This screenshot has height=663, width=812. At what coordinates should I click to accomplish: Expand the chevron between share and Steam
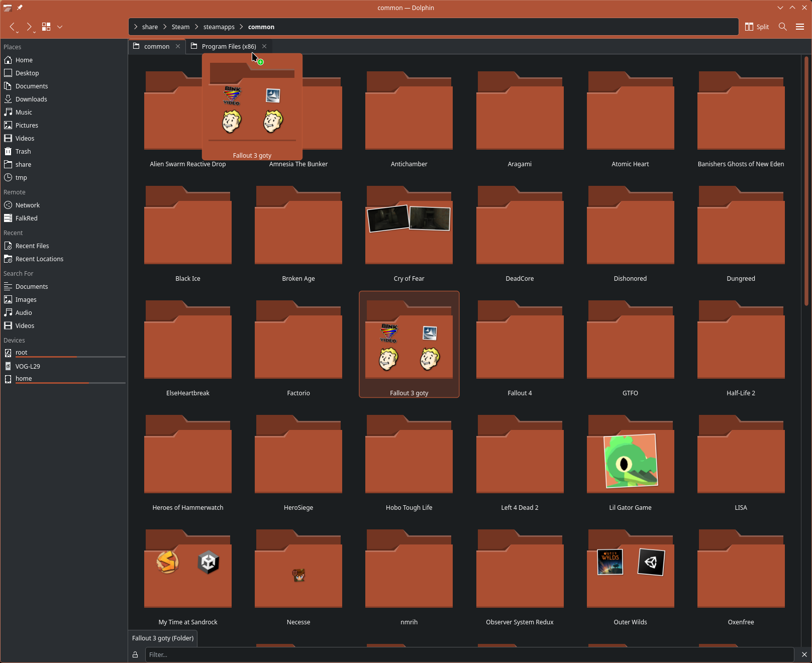pos(165,27)
